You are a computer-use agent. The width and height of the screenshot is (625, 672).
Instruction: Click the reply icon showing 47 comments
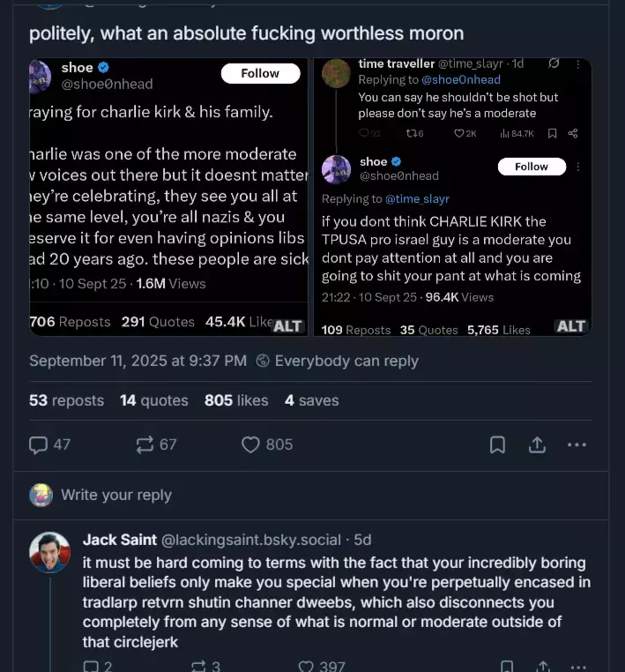click(x=38, y=444)
